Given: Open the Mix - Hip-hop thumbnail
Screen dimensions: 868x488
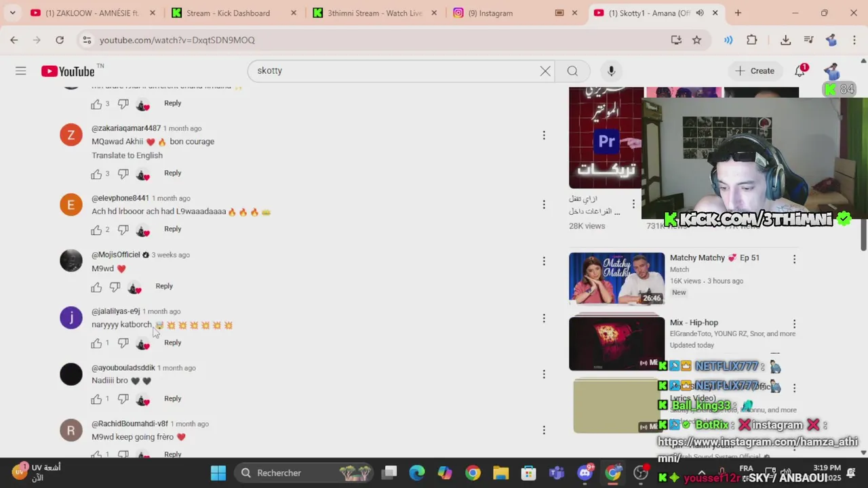Looking at the screenshot, I should pos(616,344).
